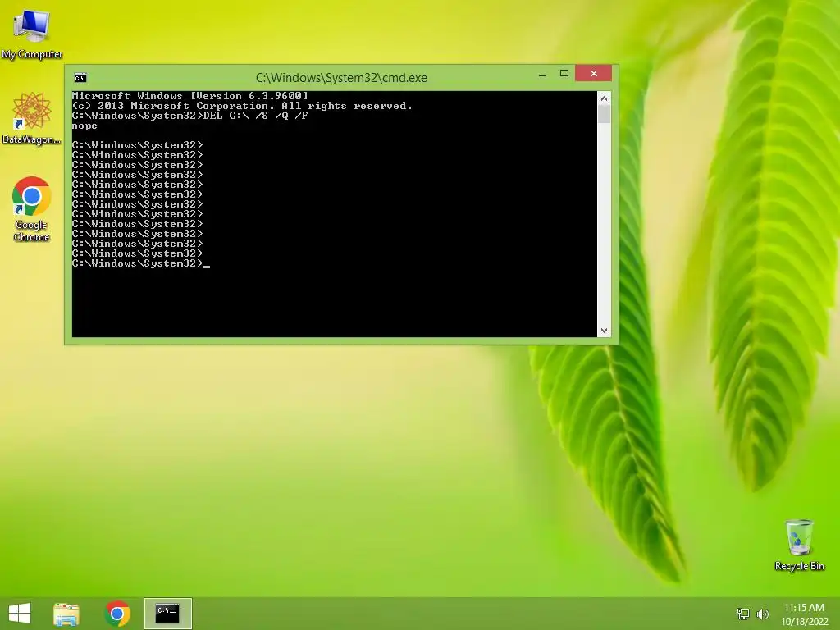Open cmd window system menu icon
Screen dimensions: 840x630
click(80, 78)
